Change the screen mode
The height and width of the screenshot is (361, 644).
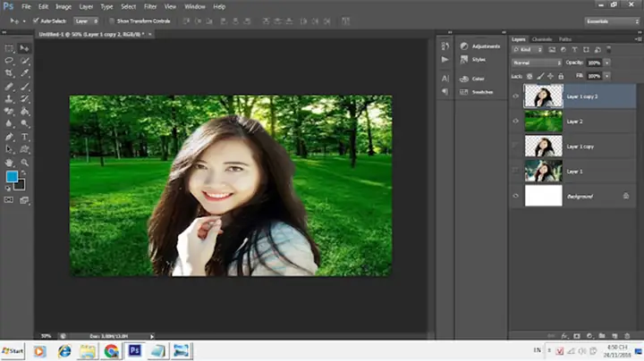pos(24,200)
